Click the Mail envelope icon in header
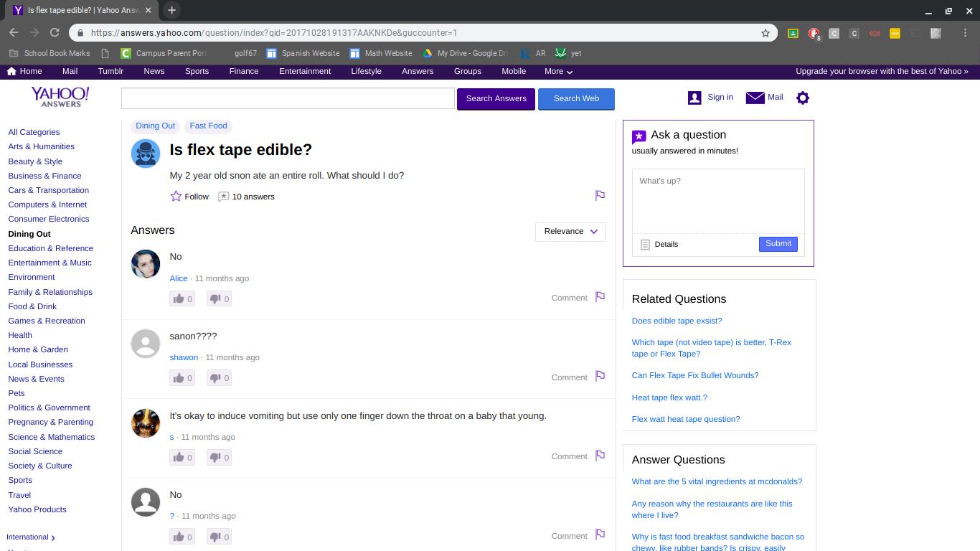Image resolution: width=980 pixels, height=551 pixels. 755,98
